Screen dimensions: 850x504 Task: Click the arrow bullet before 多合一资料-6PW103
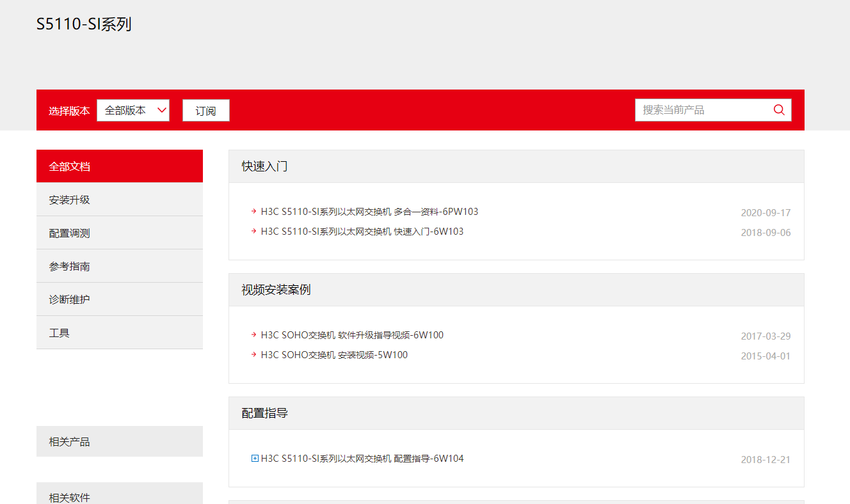pyautogui.click(x=254, y=211)
